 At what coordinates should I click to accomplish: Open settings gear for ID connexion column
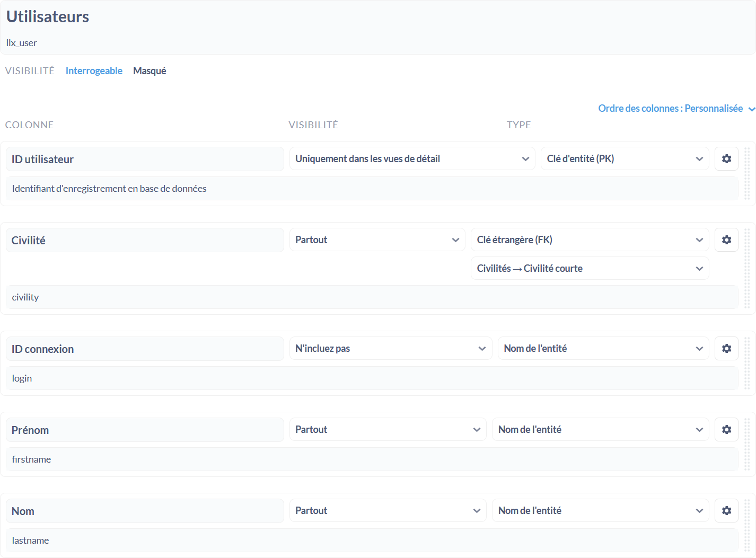(x=726, y=349)
